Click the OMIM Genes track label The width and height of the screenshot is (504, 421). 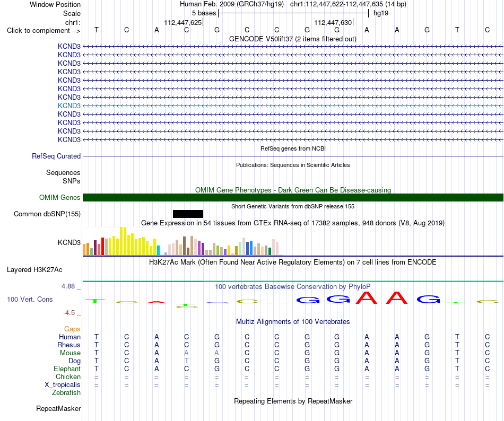click(x=60, y=197)
